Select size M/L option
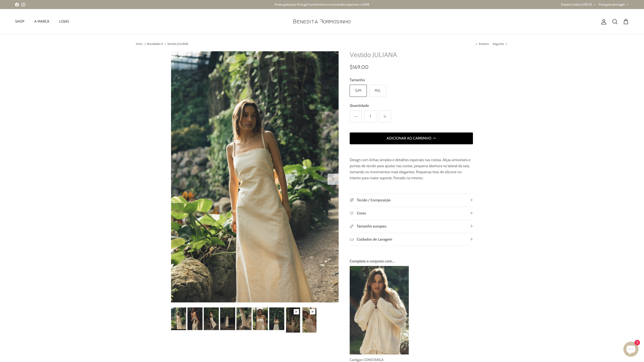This screenshot has width=644, height=362. (x=377, y=91)
